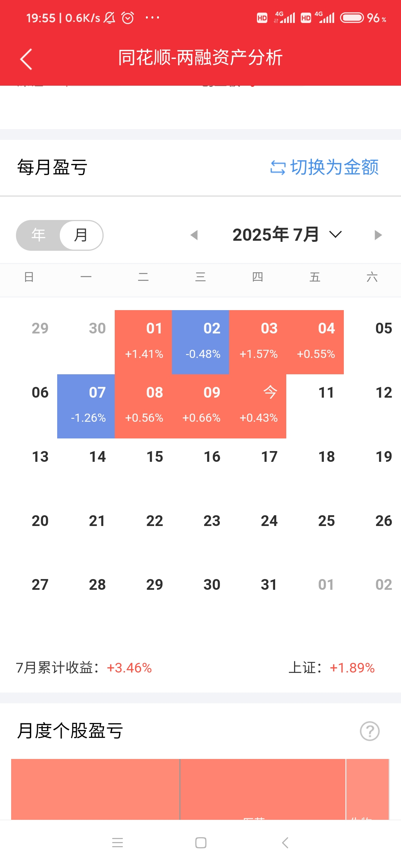The height and width of the screenshot is (868, 401).
Task: Go to previous month arrow
Action: coord(194,235)
